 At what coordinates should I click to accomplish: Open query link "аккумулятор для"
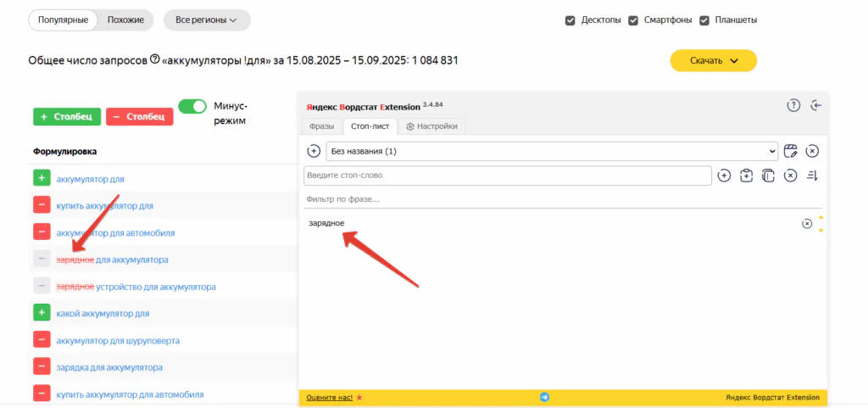pyautogui.click(x=90, y=179)
